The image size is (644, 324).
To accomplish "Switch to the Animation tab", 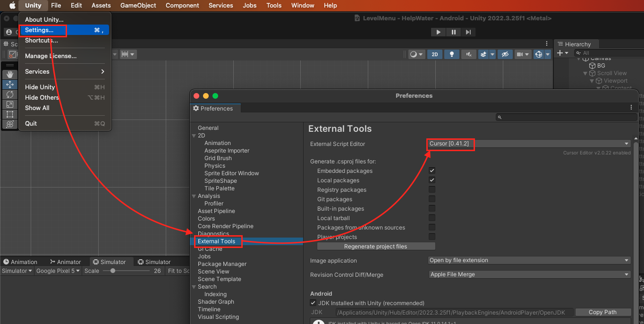I will pyautogui.click(x=20, y=262).
